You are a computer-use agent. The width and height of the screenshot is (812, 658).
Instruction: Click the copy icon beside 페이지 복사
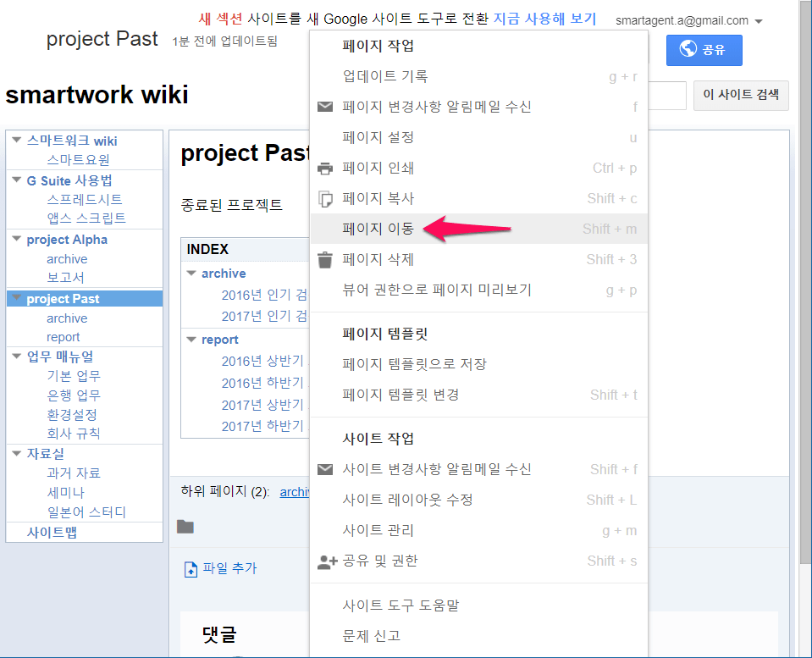tap(325, 198)
